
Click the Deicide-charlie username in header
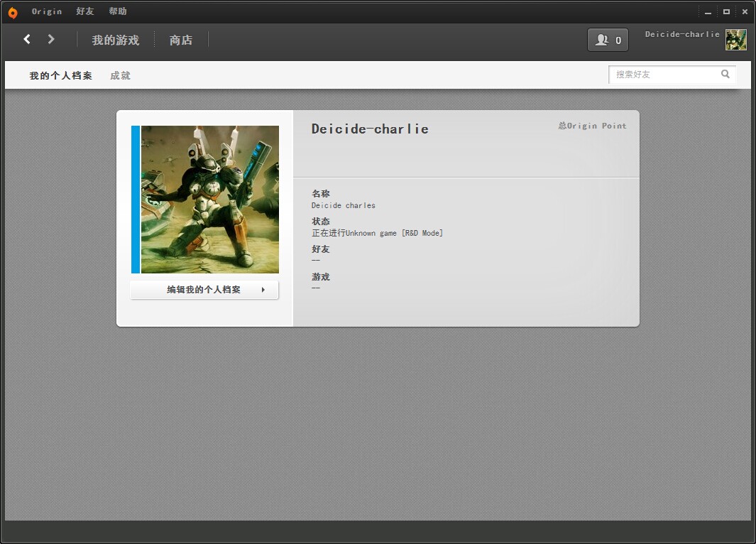(682, 34)
